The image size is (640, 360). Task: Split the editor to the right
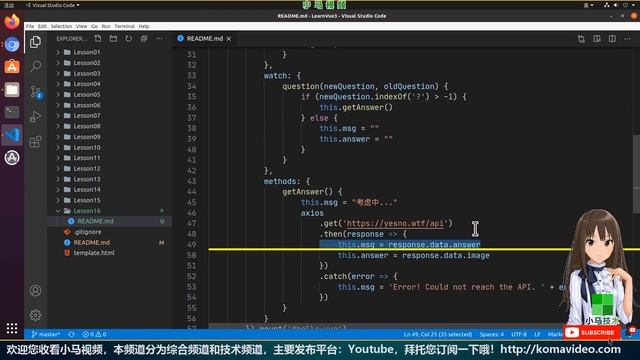(612, 39)
